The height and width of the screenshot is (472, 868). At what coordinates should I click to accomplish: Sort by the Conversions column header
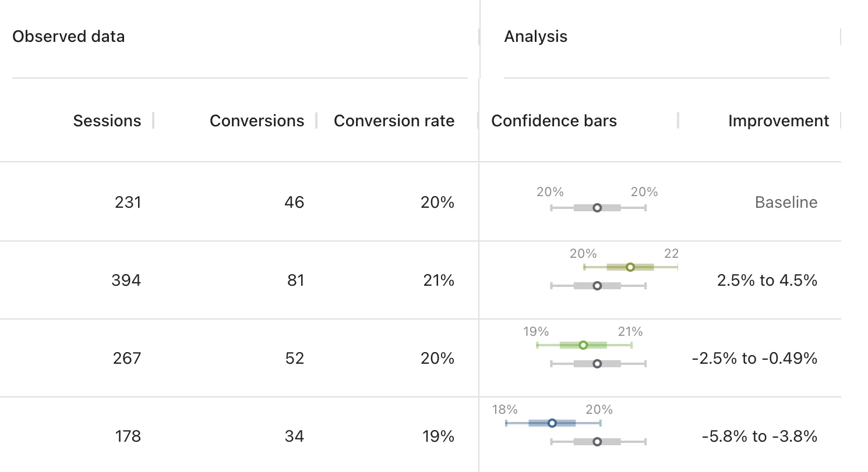[x=256, y=120]
